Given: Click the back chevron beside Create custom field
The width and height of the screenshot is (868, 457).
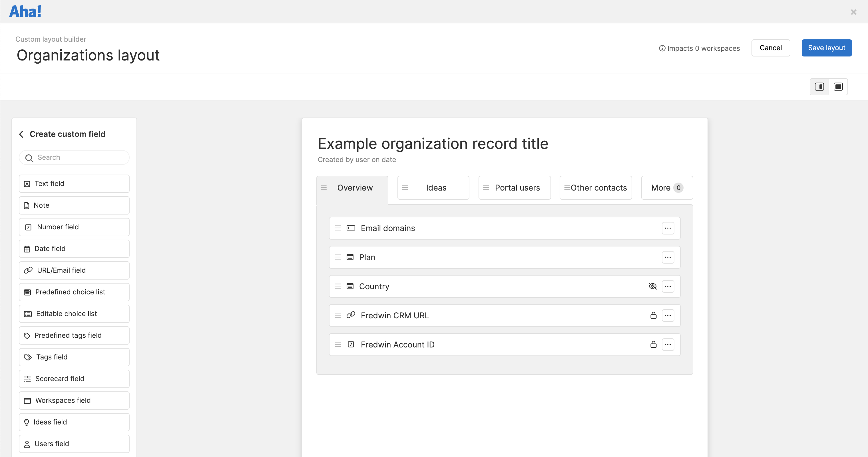Looking at the screenshot, I should (21, 134).
